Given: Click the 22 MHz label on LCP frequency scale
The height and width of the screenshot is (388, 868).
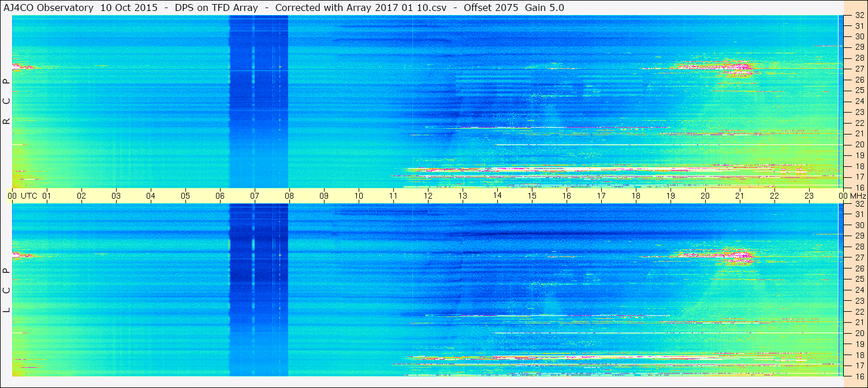Looking at the screenshot, I should tap(859, 312).
